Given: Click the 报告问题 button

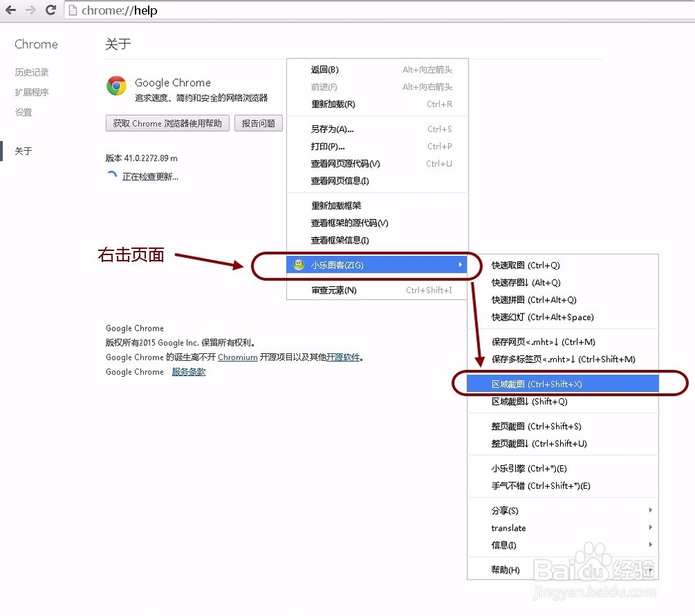Looking at the screenshot, I should click(259, 123).
